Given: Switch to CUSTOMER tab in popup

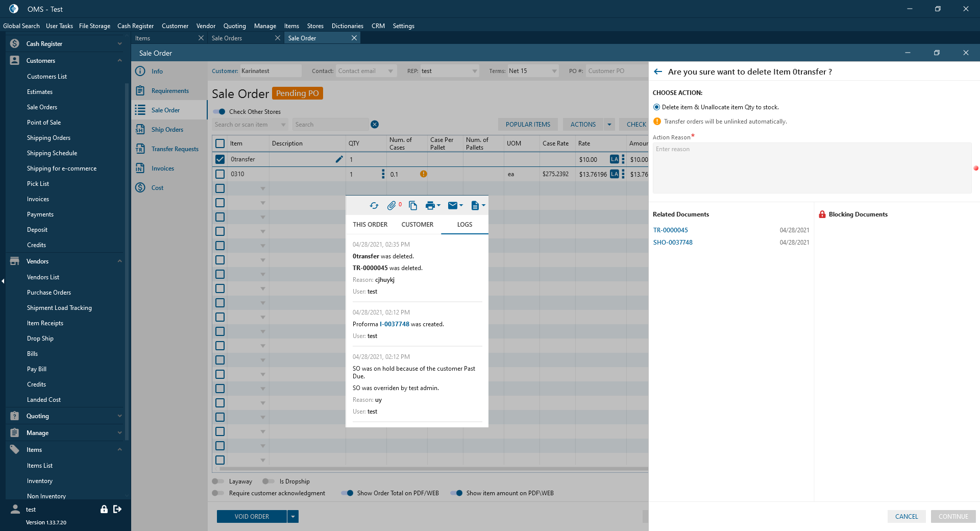Looking at the screenshot, I should [x=417, y=225].
